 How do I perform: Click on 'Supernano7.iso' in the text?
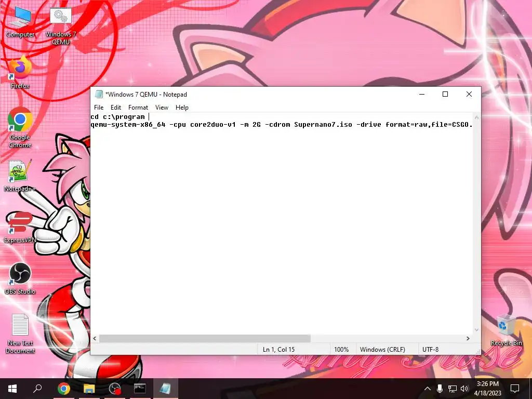(323, 125)
